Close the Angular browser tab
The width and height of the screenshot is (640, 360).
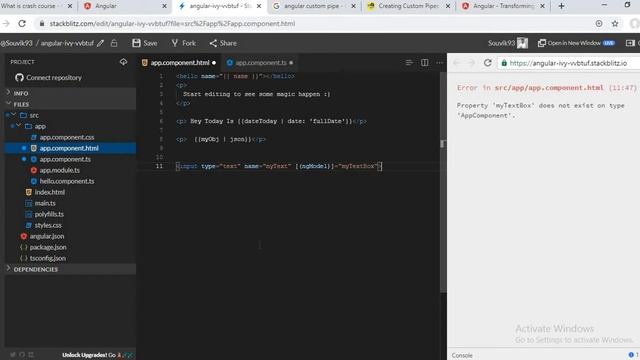click(x=164, y=6)
